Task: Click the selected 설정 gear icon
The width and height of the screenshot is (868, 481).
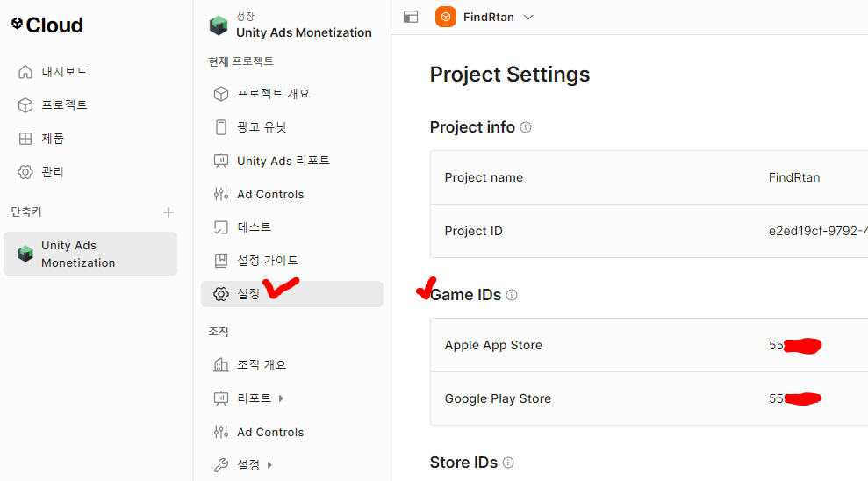Action: click(221, 294)
